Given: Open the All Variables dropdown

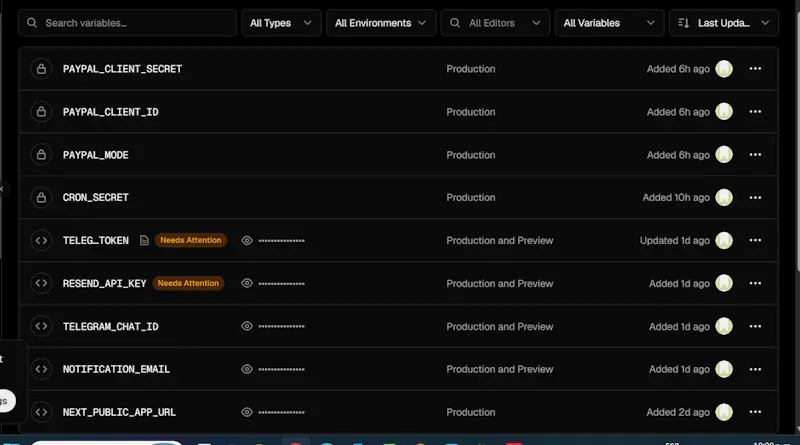Looking at the screenshot, I should point(609,23).
